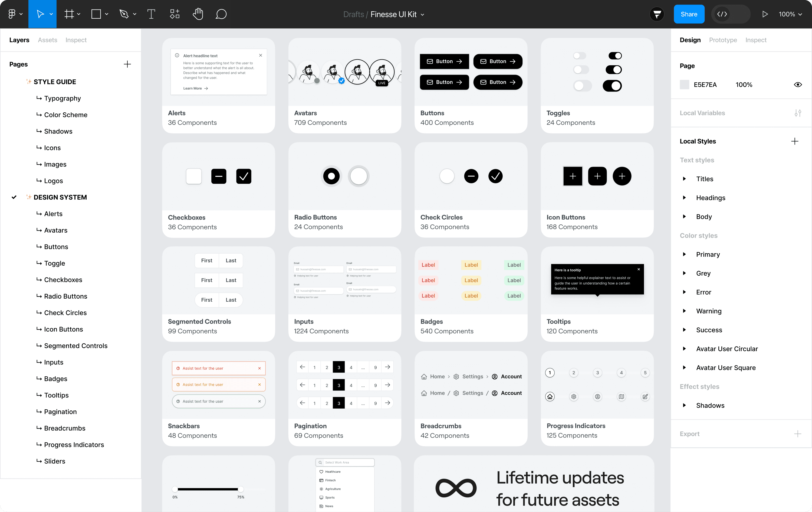This screenshot has width=812, height=512.
Task: Switch to the Prototype tab
Action: (x=723, y=40)
